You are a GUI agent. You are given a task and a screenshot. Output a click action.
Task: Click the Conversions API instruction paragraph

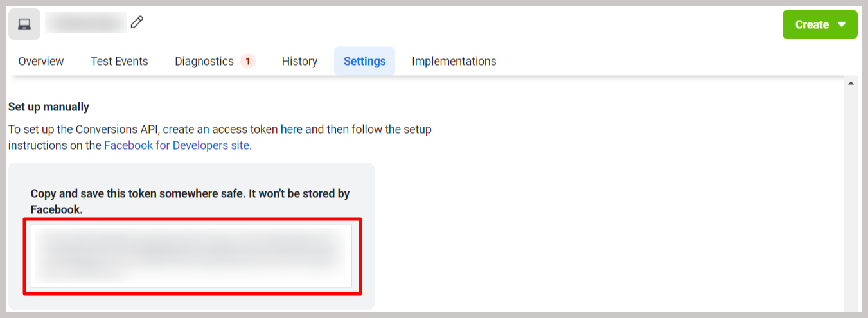pos(220,137)
